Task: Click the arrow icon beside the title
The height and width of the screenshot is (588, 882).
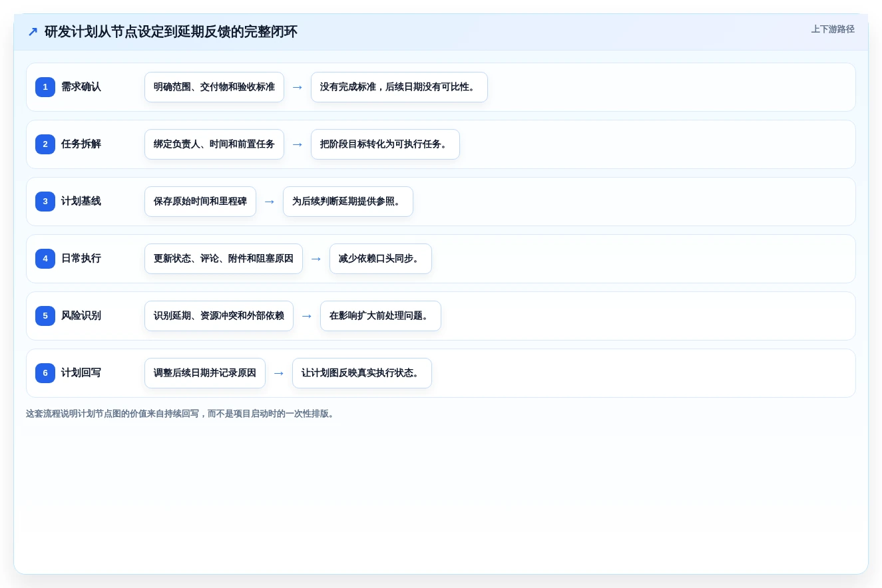Action: point(33,32)
